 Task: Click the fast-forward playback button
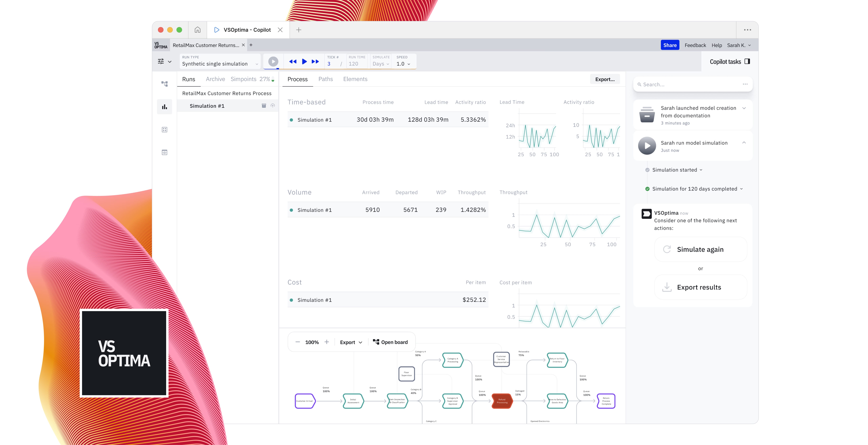(x=315, y=62)
